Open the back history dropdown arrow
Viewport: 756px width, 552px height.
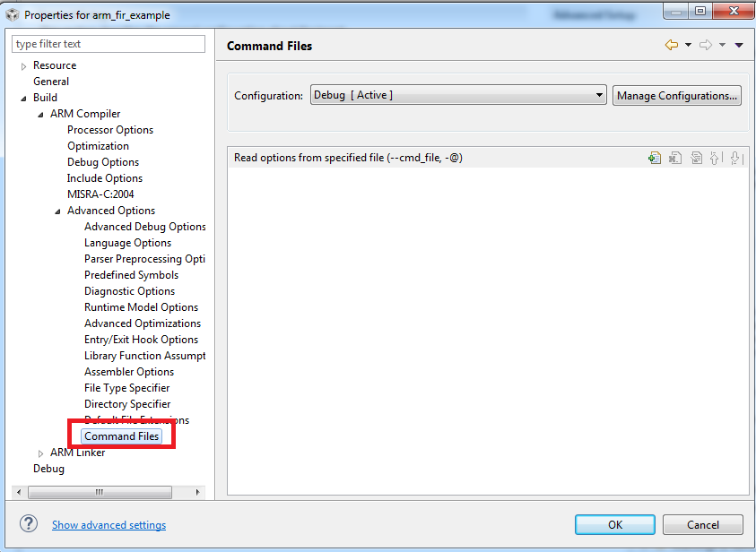pos(688,45)
